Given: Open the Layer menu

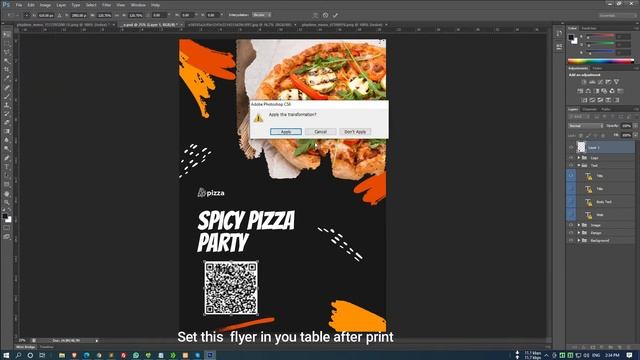Looking at the screenshot, I should coord(61,5).
